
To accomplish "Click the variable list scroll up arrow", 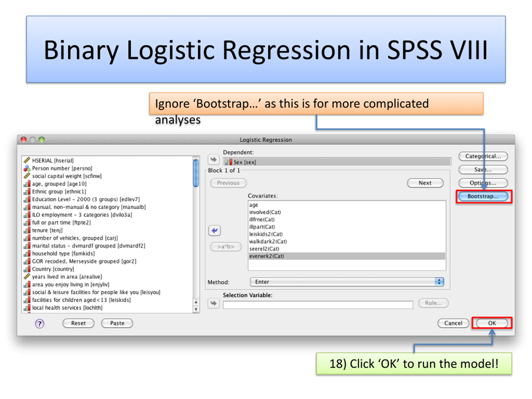I will coord(196,302).
